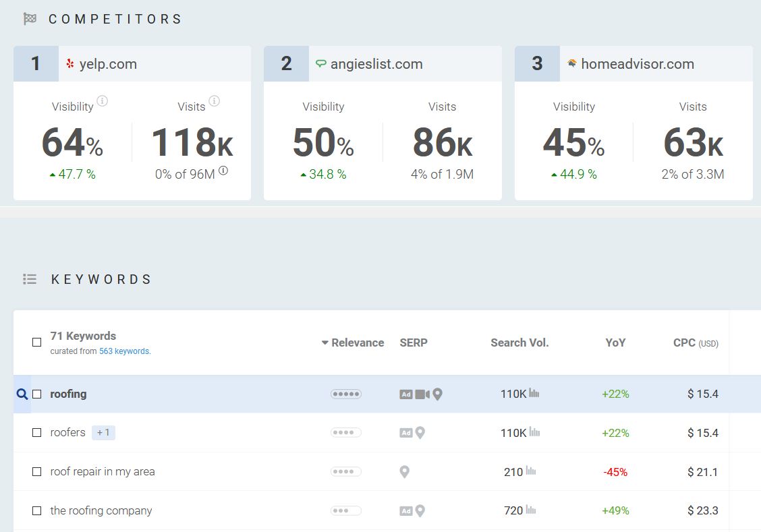Check the roofers keyword checkbox
Image resolution: width=761 pixels, height=532 pixels.
(37, 433)
